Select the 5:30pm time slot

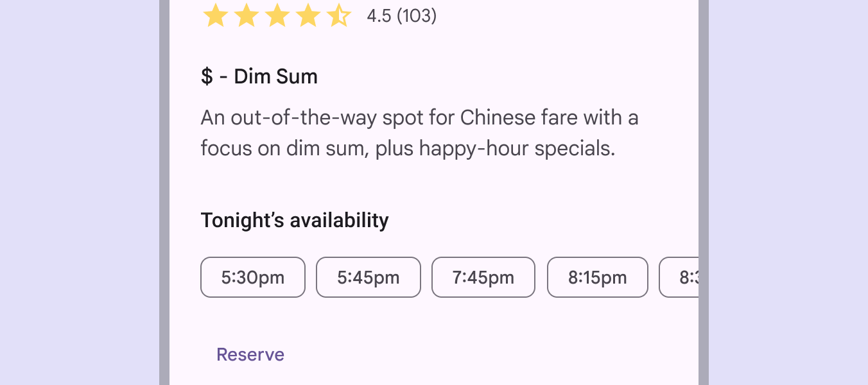[253, 277]
